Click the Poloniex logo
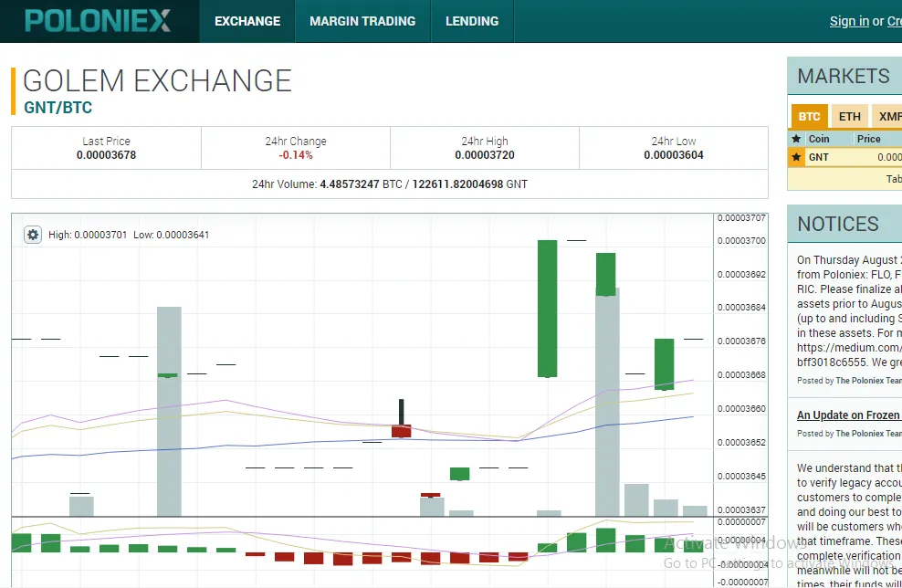The width and height of the screenshot is (902, 588). point(98,21)
